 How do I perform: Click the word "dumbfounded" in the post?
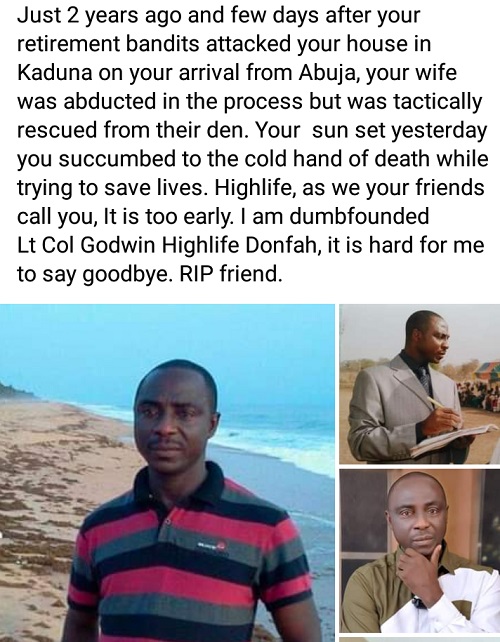[359, 216]
